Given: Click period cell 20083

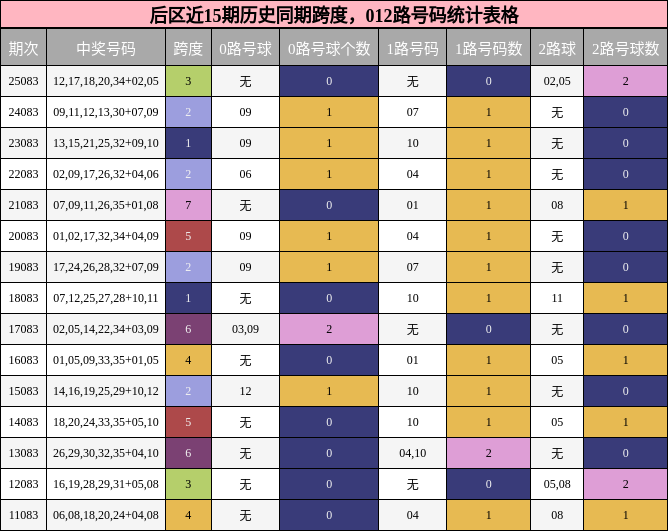Looking at the screenshot, I should 23,236.
